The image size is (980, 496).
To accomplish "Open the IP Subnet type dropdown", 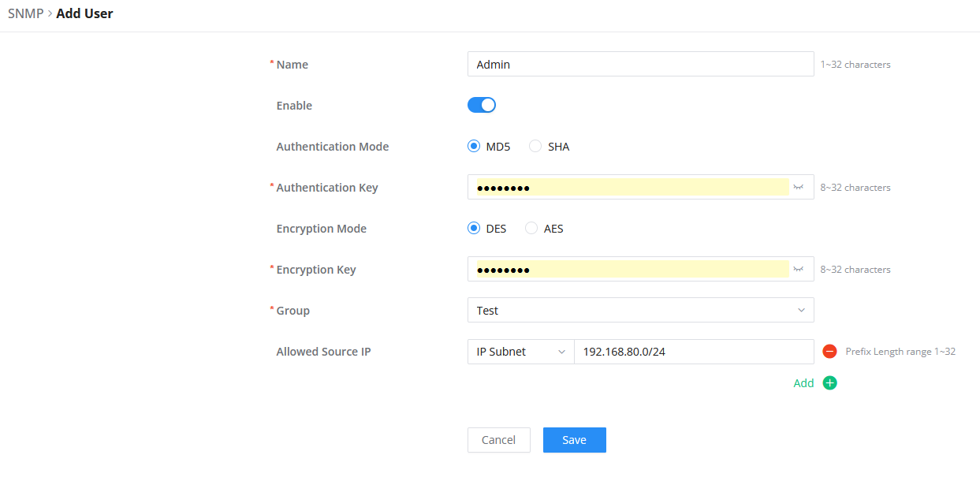I will point(521,352).
